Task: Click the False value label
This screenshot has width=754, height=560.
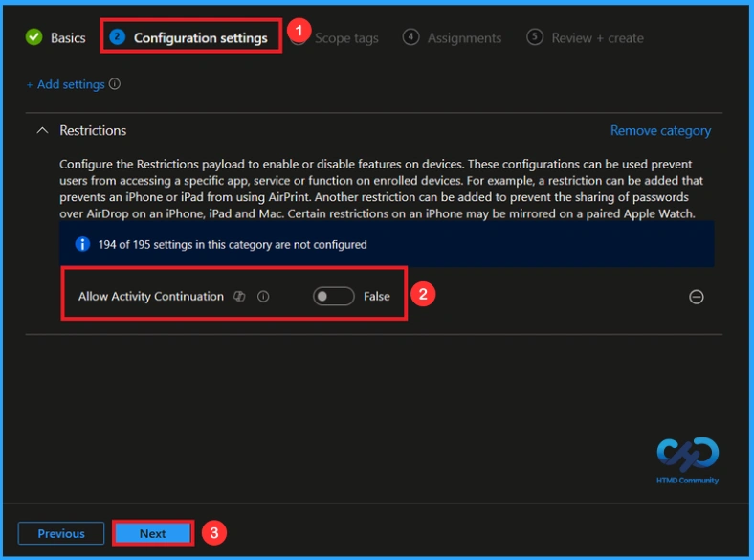Action: tap(376, 297)
